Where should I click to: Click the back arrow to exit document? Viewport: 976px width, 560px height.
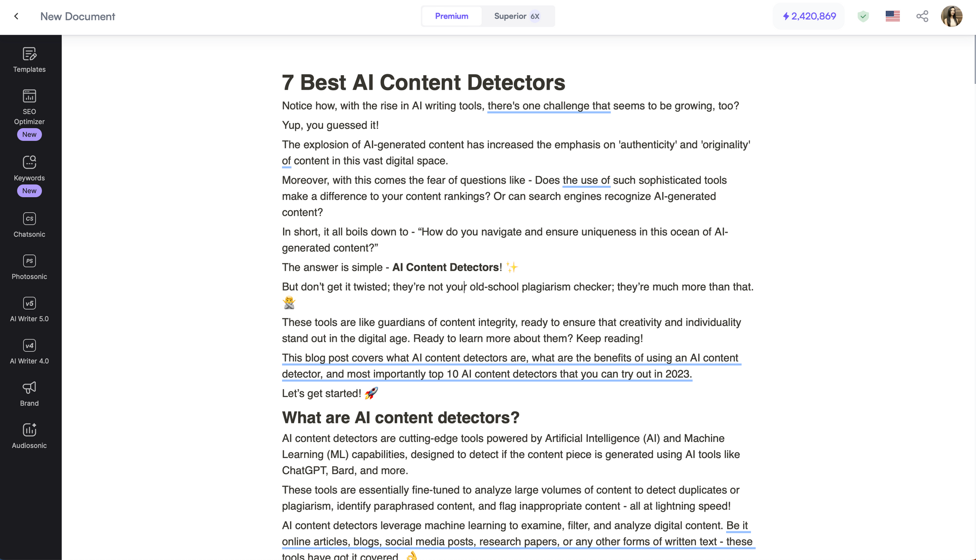click(17, 16)
